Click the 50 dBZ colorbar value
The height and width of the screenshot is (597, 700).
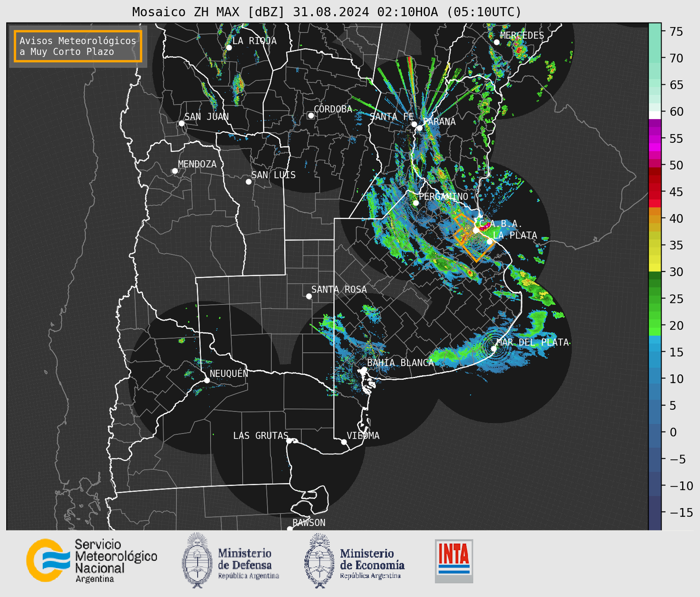tap(676, 165)
